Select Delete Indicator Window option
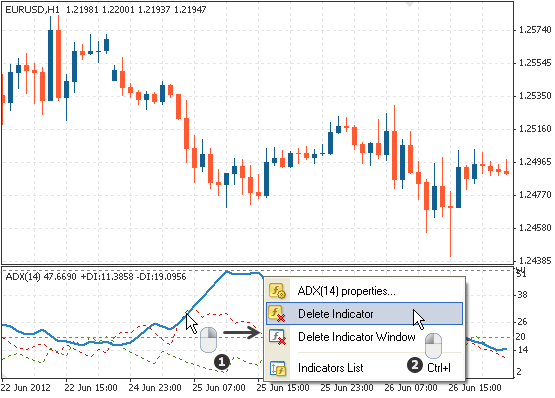Screen dimensions: 555x398 click(x=365, y=336)
